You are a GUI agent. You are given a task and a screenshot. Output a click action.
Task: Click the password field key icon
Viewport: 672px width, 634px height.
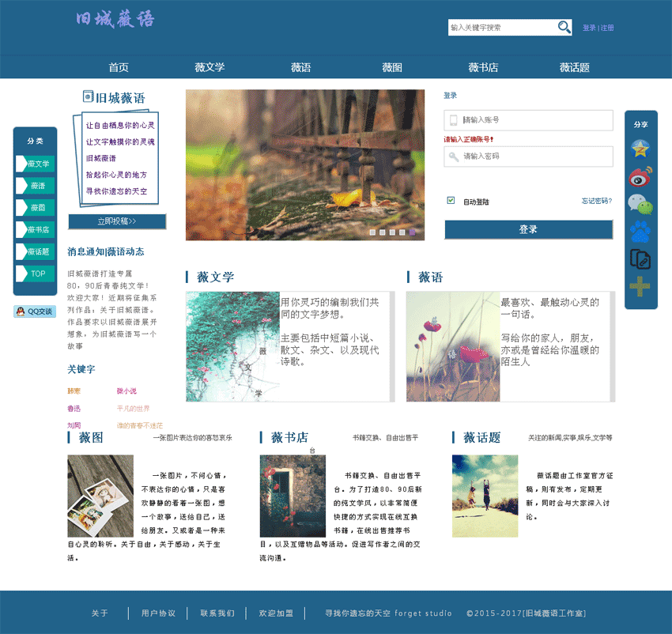click(454, 157)
